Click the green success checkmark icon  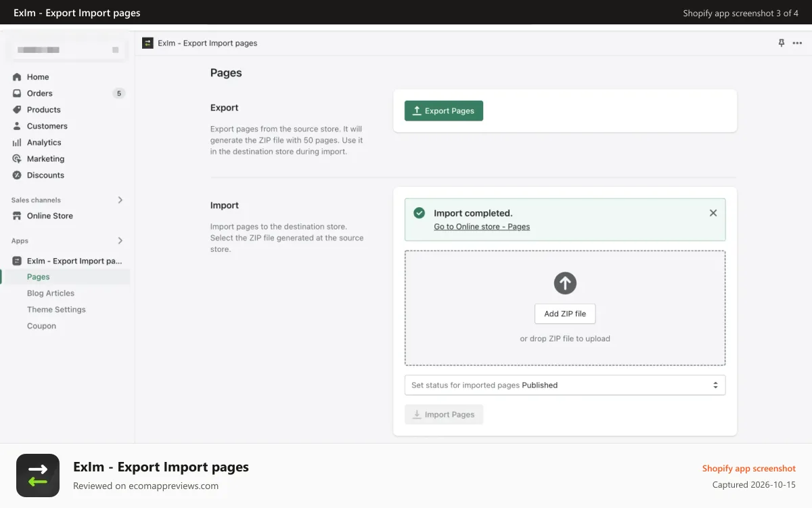tap(420, 213)
